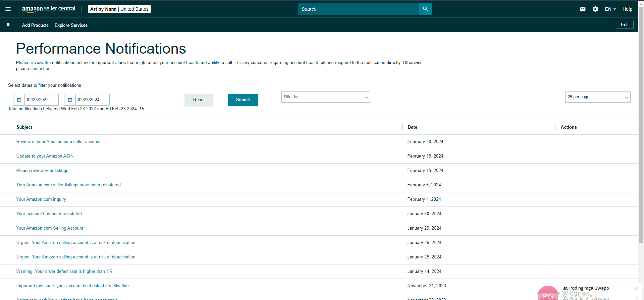Open the Art by Nana United States account switcher
This screenshot has width=644, height=300.
pyautogui.click(x=119, y=9)
